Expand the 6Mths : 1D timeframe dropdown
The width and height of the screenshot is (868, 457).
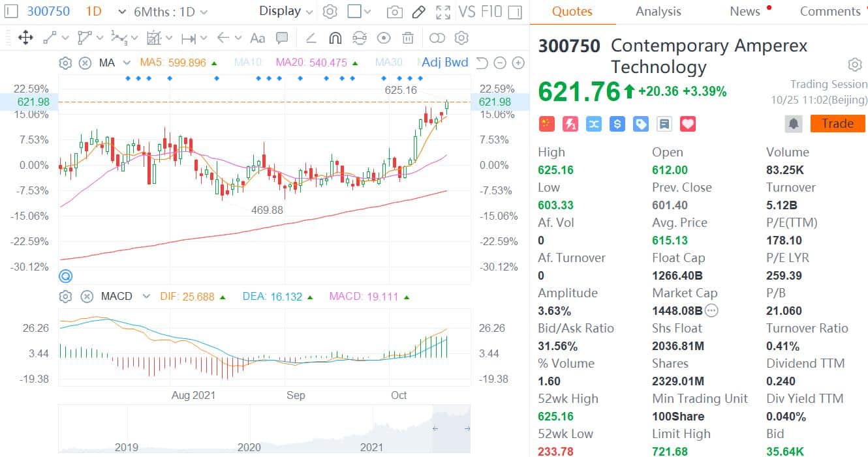click(168, 11)
